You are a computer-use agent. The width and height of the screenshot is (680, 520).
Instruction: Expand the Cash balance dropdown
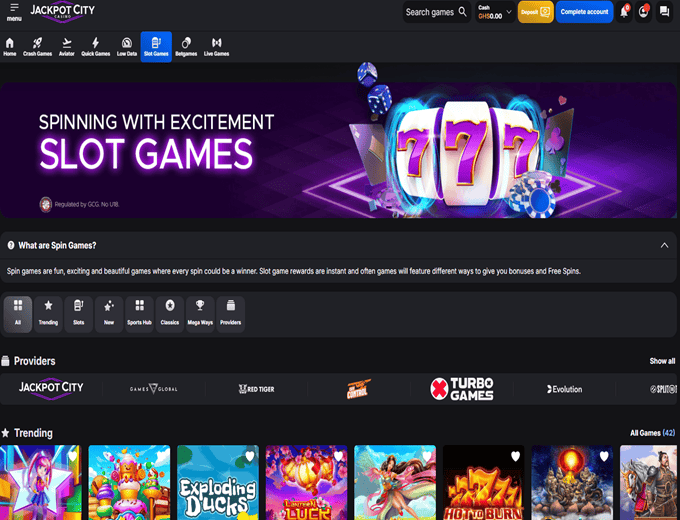495,12
